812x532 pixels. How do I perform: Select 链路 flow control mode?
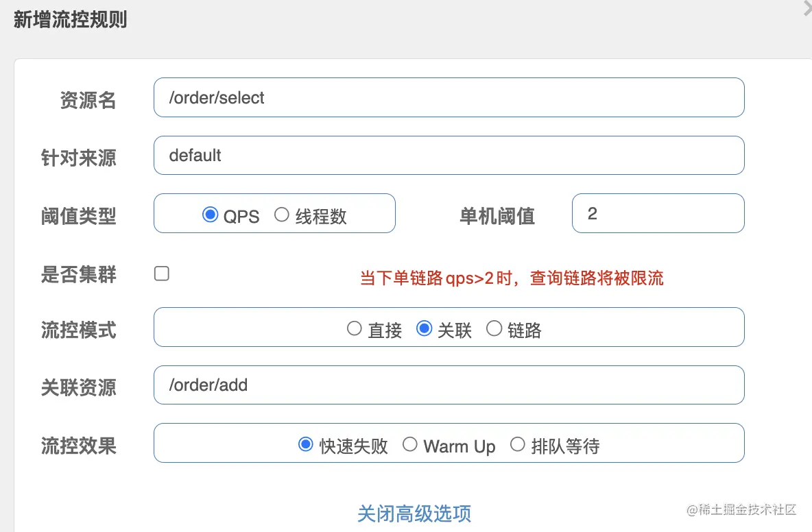tap(494, 329)
